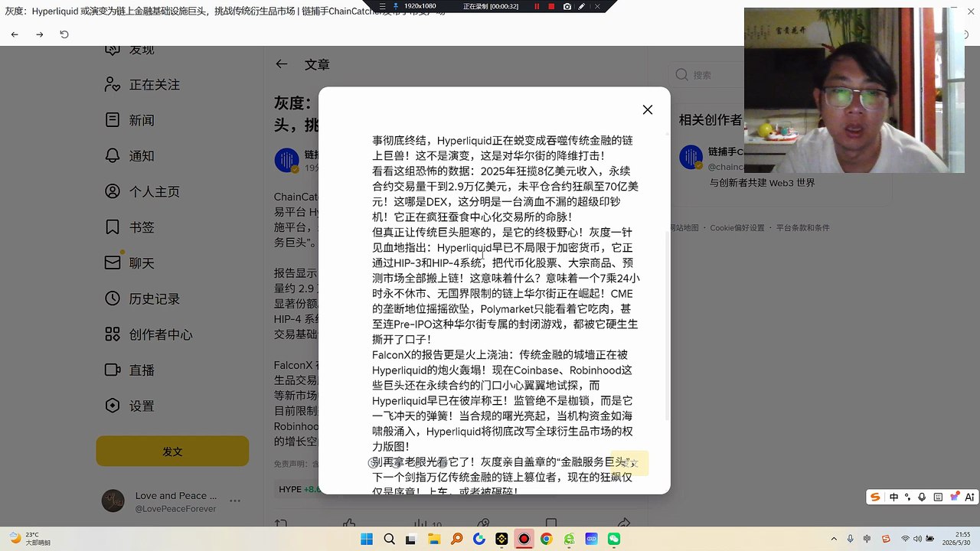Open recorder toolbar hamburger menu
Image resolution: width=980 pixels, height=551 pixels.
click(383, 6)
